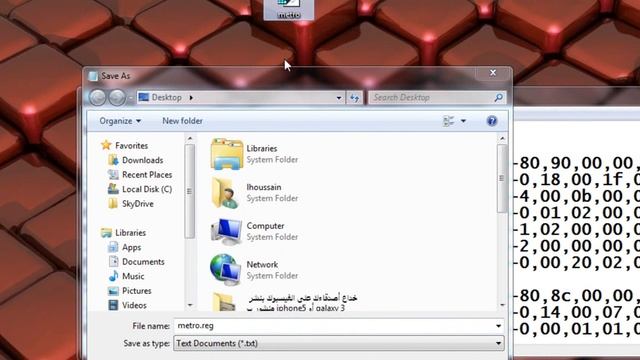Click the Music library icon
The image size is (640, 360).
click(113, 276)
